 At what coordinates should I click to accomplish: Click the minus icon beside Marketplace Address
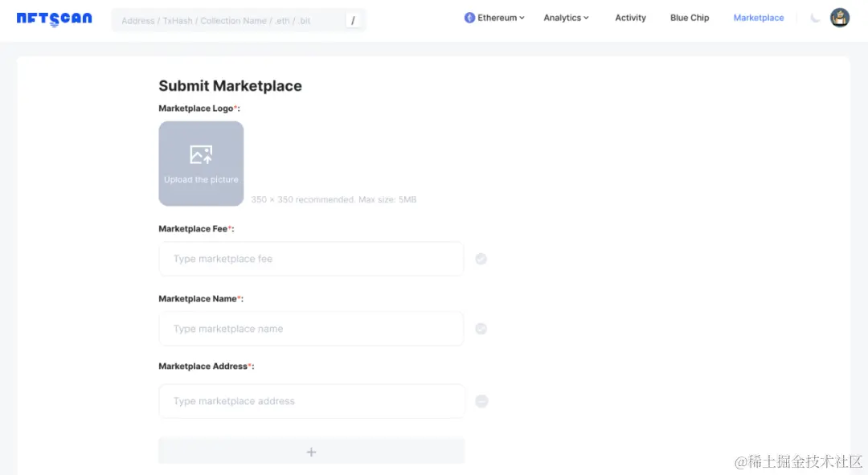(x=481, y=401)
